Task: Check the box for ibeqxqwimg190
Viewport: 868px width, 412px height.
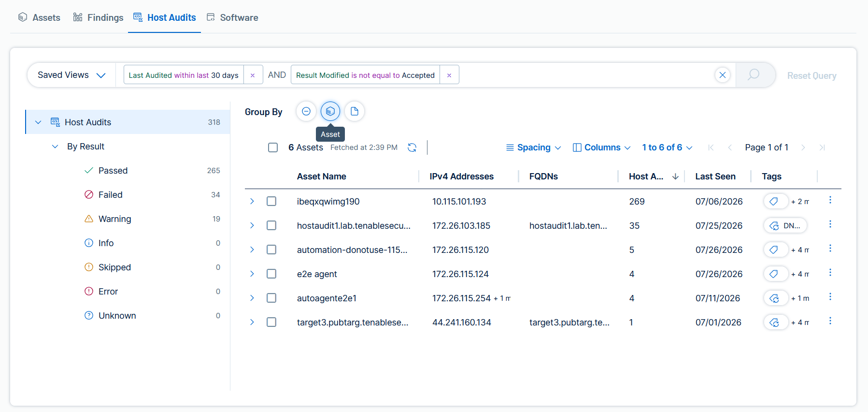Action: 271,201
